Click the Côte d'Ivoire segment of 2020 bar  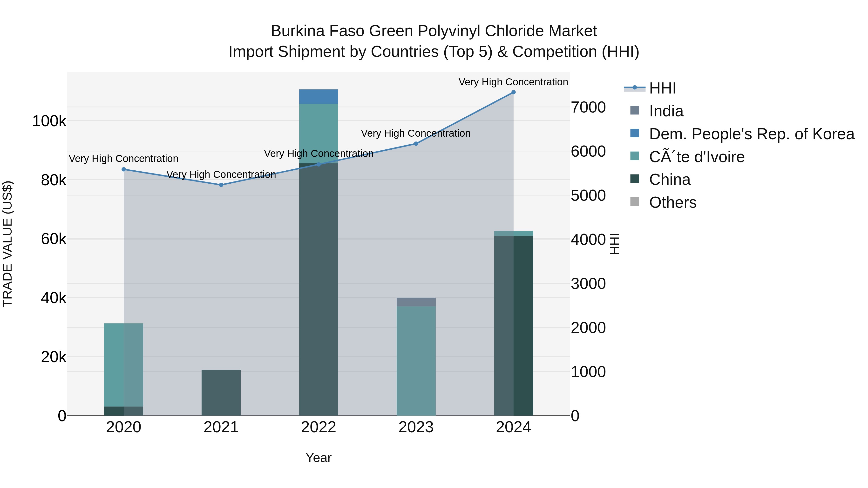pos(124,365)
